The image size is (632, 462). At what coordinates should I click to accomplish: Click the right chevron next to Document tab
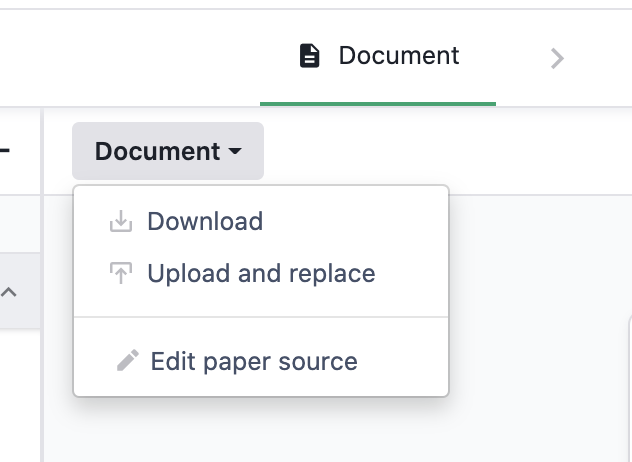click(x=557, y=59)
